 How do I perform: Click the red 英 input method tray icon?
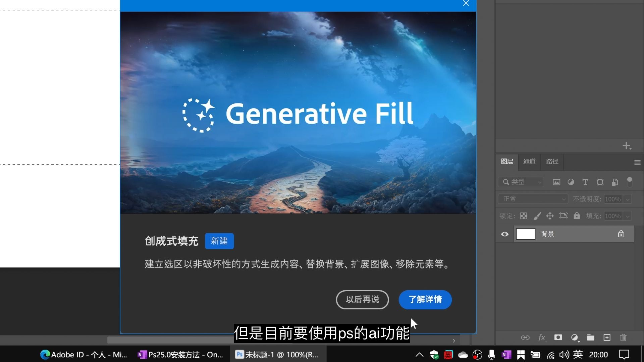(448, 355)
